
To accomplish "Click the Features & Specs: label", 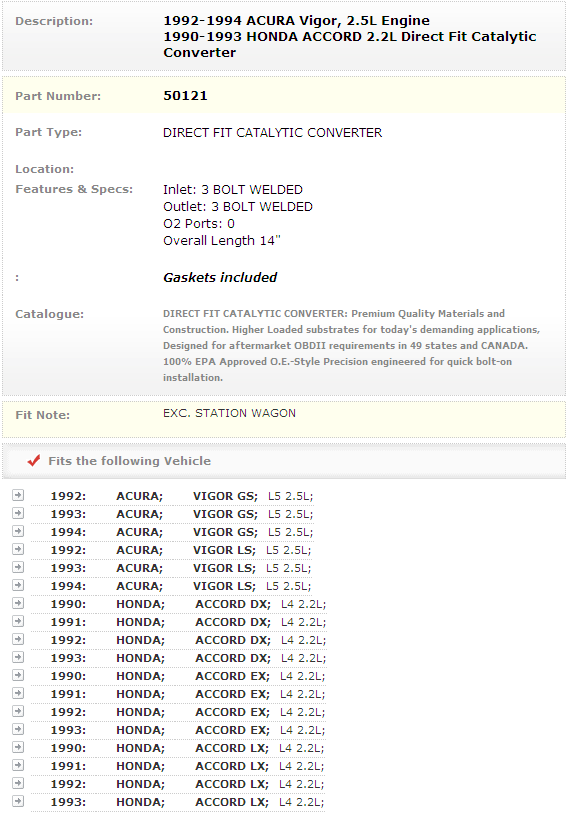I will pyautogui.click(x=74, y=189).
